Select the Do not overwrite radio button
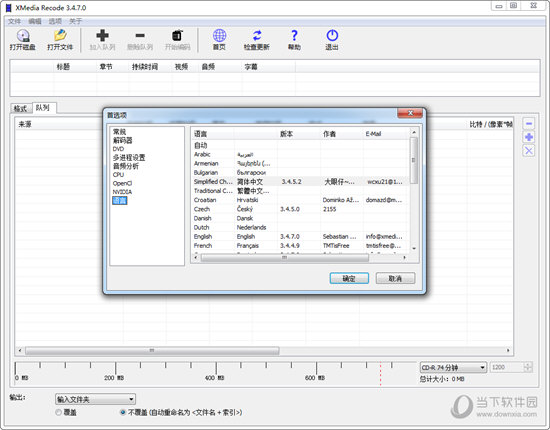 click(123, 412)
